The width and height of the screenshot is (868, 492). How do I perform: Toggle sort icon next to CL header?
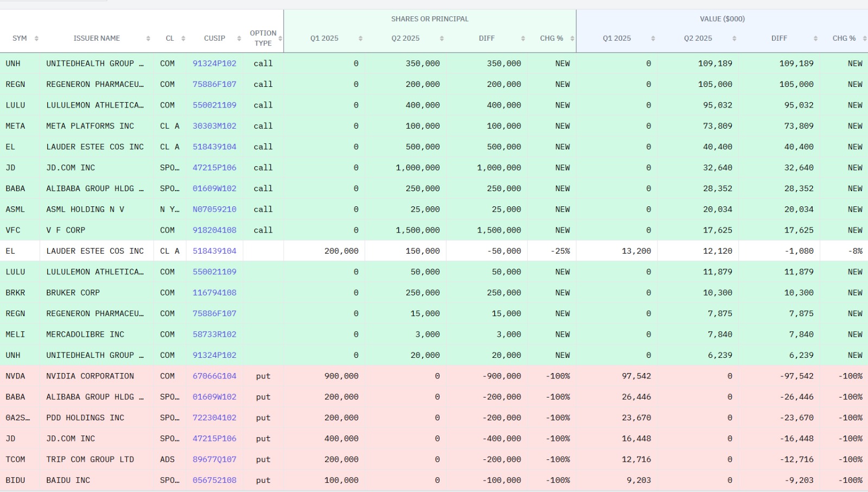click(183, 39)
